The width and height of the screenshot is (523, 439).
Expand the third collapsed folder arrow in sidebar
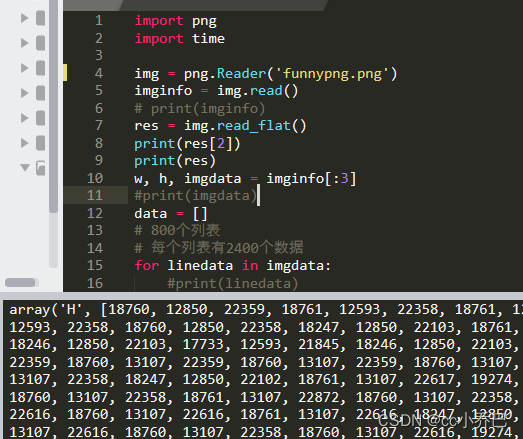pyautogui.click(x=24, y=68)
